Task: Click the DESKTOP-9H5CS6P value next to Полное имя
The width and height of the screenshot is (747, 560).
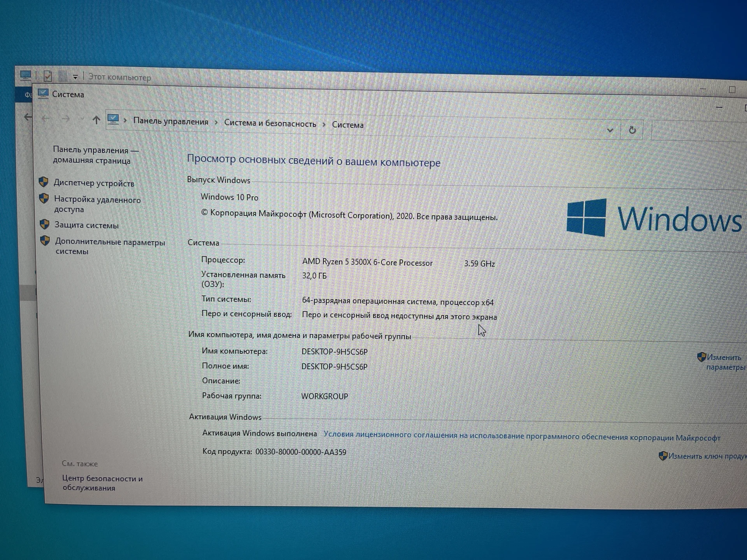Action: click(x=335, y=366)
